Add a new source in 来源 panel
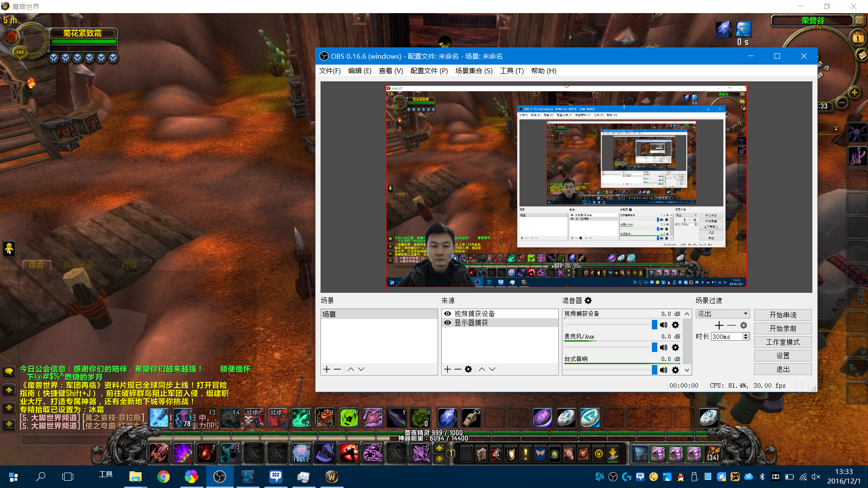 pyautogui.click(x=448, y=369)
